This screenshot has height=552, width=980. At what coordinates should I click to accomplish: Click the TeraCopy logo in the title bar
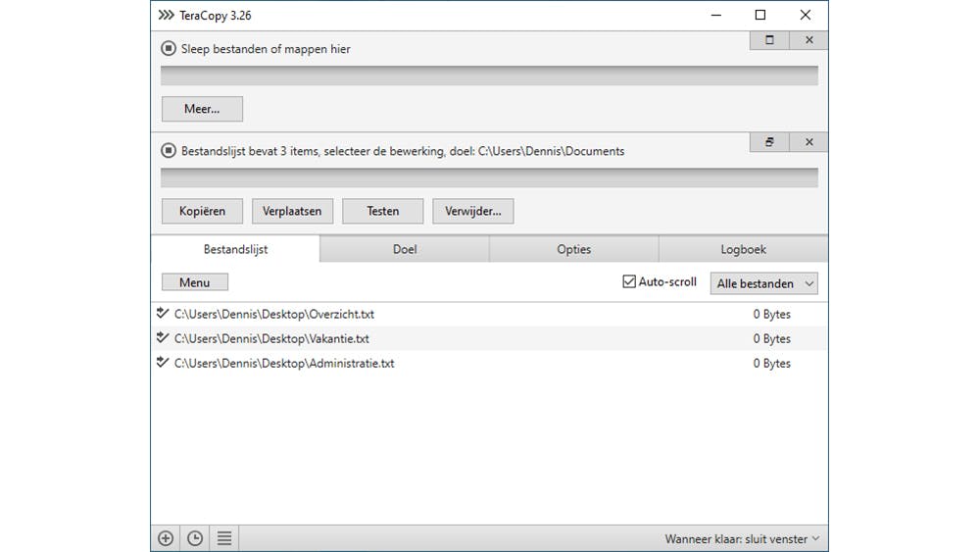pos(166,15)
